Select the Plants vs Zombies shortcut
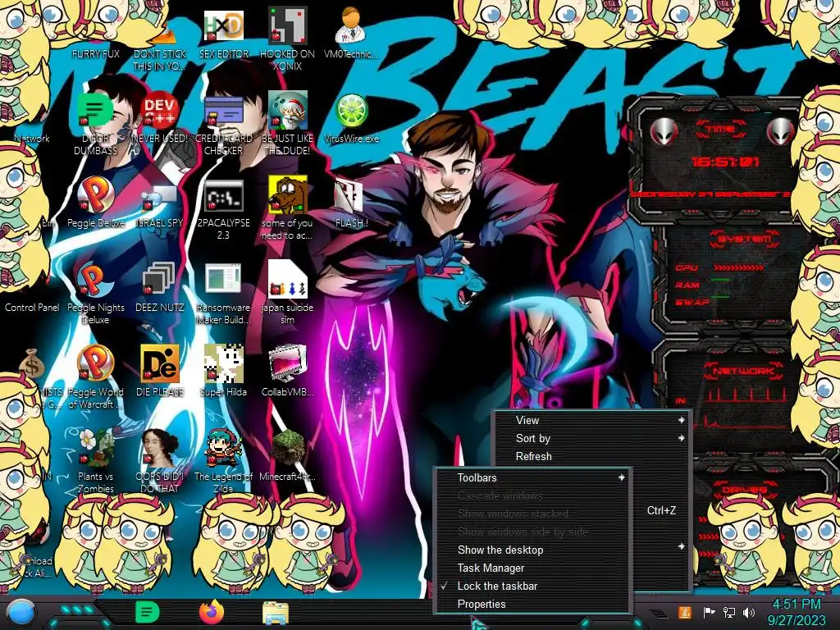The height and width of the screenshot is (630, 840). [96, 461]
